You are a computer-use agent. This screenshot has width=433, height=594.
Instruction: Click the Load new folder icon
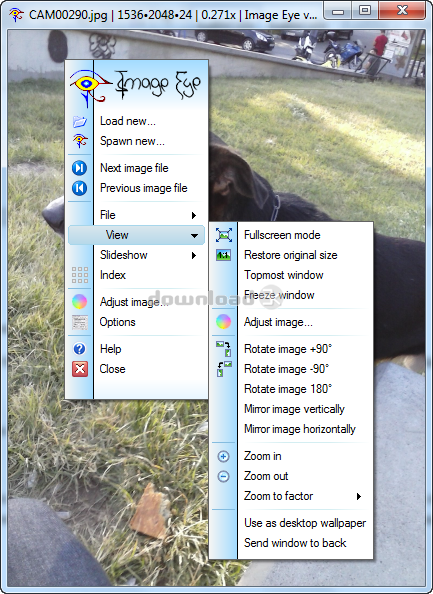pos(80,122)
